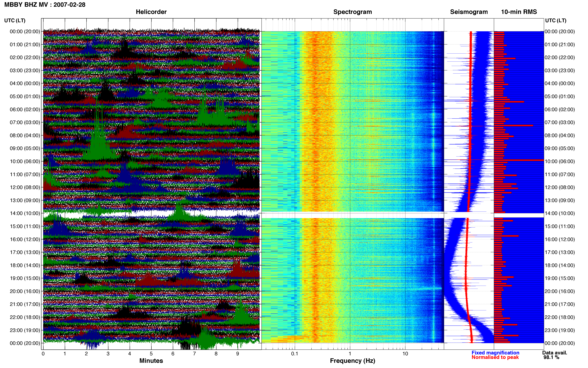Screen dimensions: 588x368
Task: Click the 10 Hz frequency tick label
Action: (x=405, y=354)
